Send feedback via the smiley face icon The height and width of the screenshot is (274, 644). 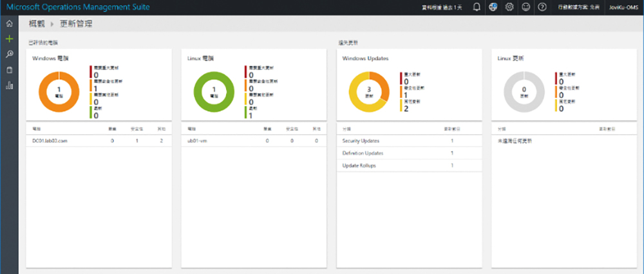(526, 7)
